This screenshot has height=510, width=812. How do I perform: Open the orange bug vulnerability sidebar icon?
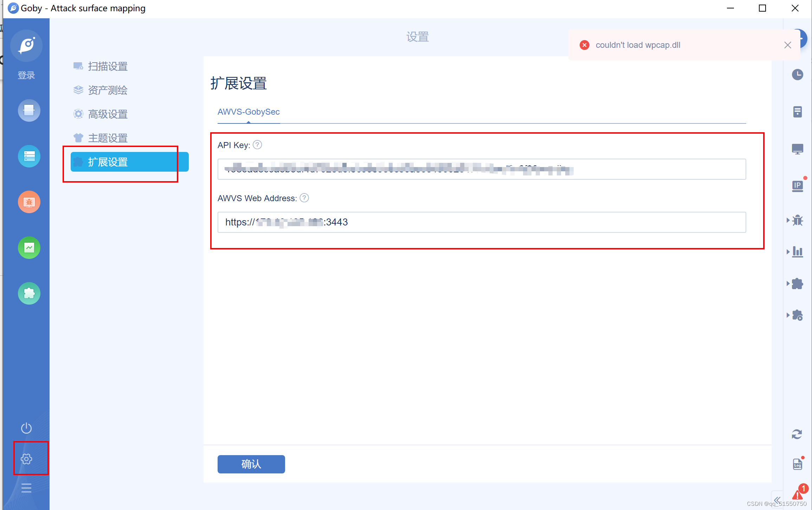[29, 202]
